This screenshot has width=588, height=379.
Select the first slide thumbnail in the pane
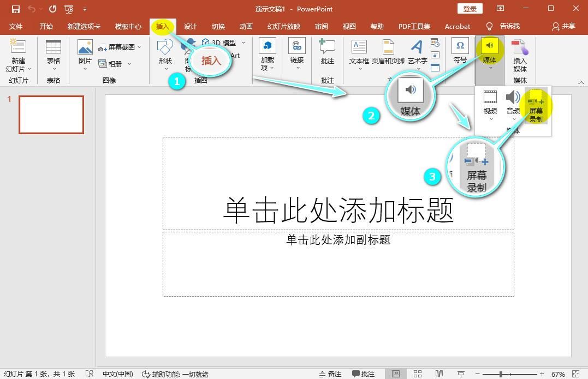[51, 115]
